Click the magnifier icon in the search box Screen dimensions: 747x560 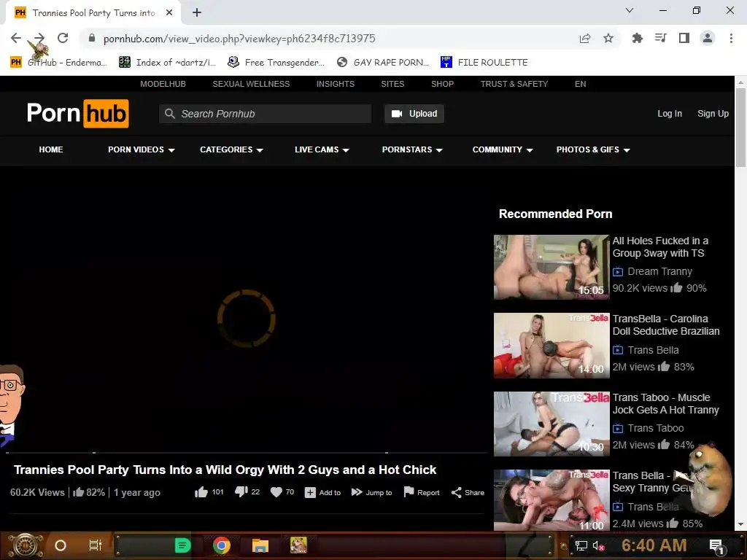coord(169,113)
